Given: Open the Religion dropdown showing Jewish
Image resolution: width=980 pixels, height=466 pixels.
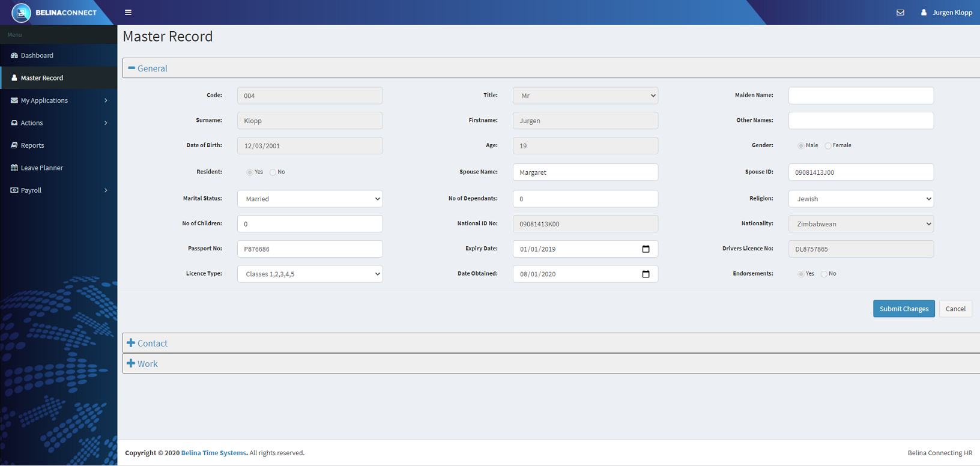Looking at the screenshot, I should tap(861, 199).
